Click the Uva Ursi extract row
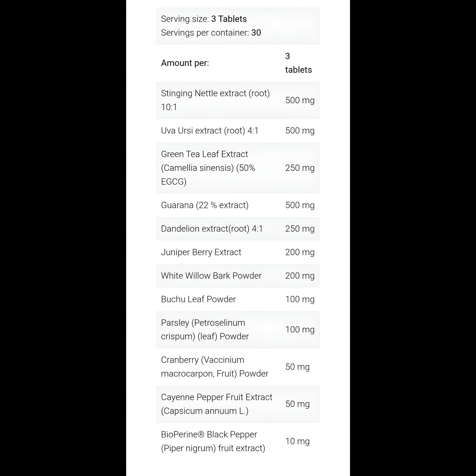 [238, 131]
